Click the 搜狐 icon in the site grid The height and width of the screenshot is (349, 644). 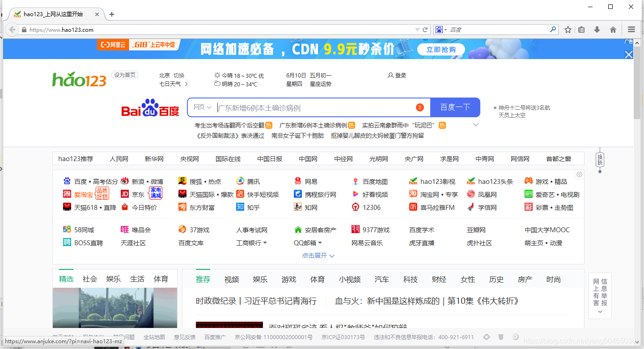point(182,181)
